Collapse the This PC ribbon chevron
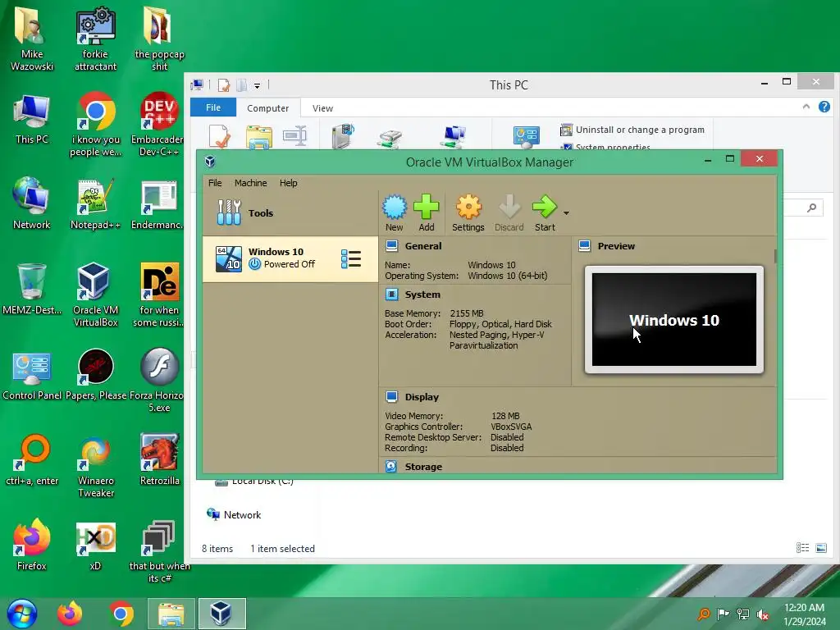Image resolution: width=840 pixels, height=630 pixels. (806, 107)
